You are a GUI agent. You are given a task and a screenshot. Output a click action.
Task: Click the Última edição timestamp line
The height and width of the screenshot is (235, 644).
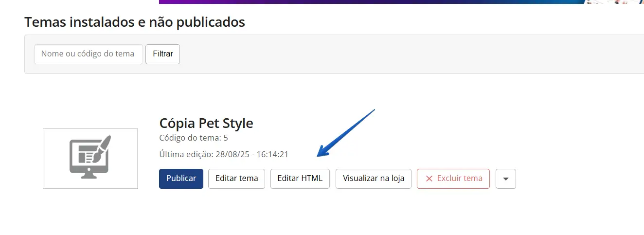pos(224,154)
